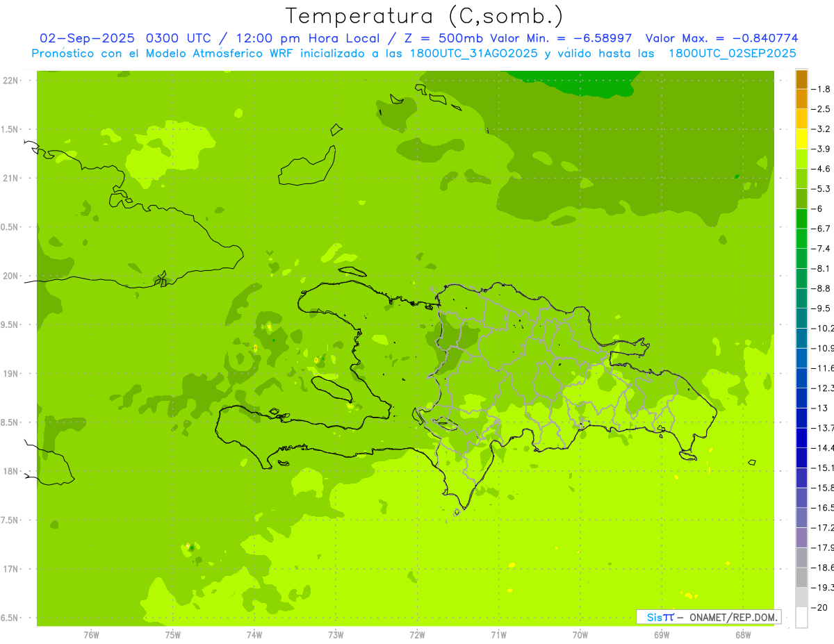This screenshot has width=834, height=644.
Task: Click the '20N' latitude axis label
Action: 11,276
